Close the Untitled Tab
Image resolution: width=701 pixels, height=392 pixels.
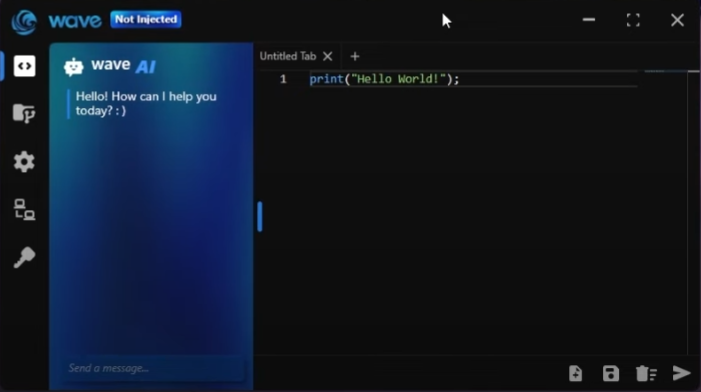tap(328, 56)
